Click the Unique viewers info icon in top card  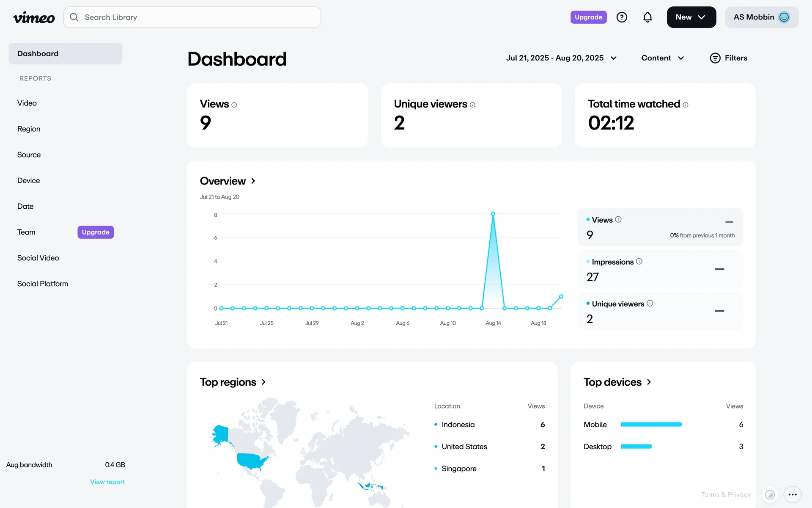[x=472, y=105]
